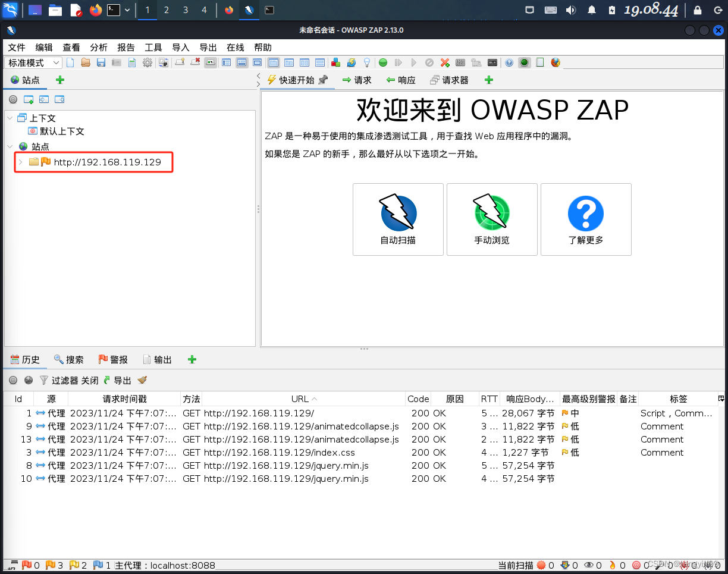Open ZAP session options settings gear
This screenshot has width=728, height=574.
pos(147,62)
